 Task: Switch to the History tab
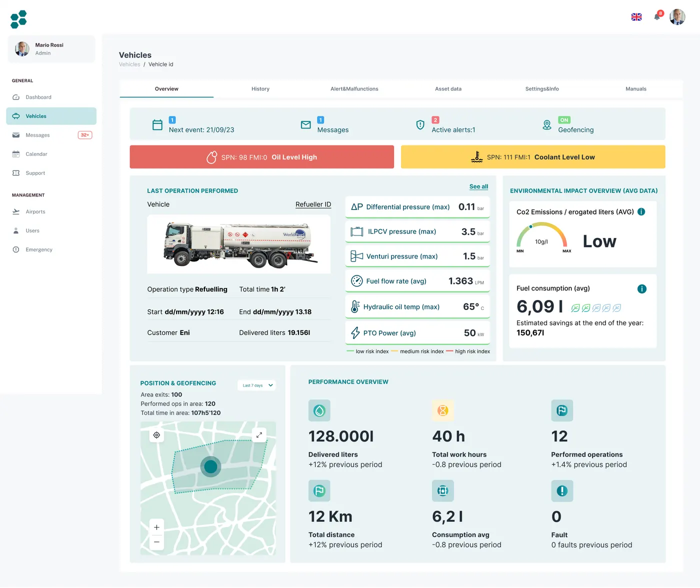point(260,88)
